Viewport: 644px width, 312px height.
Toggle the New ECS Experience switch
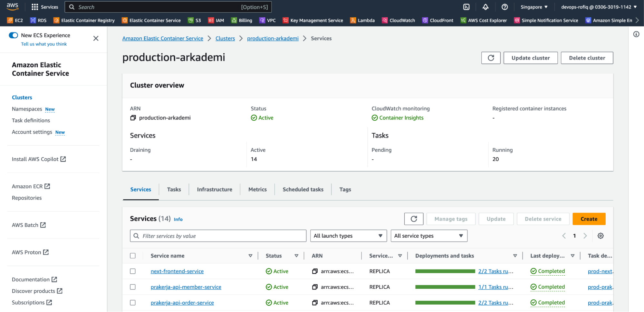click(x=14, y=35)
